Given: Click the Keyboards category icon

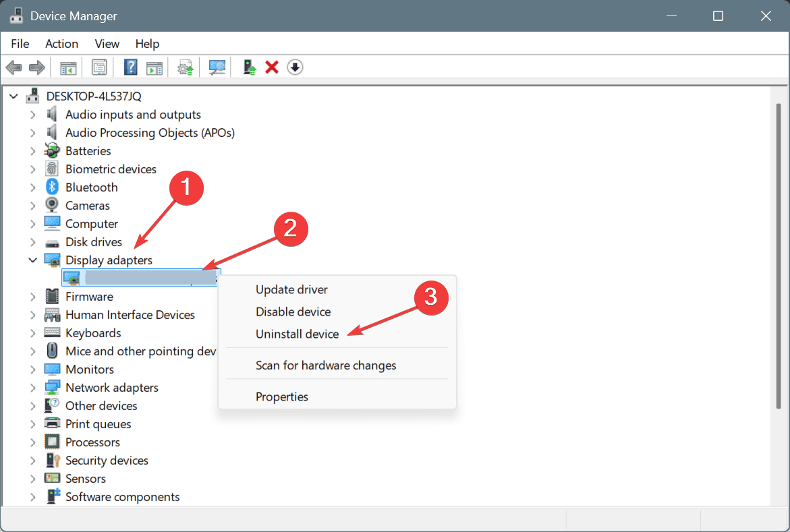Looking at the screenshot, I should [x=52, y=332].
